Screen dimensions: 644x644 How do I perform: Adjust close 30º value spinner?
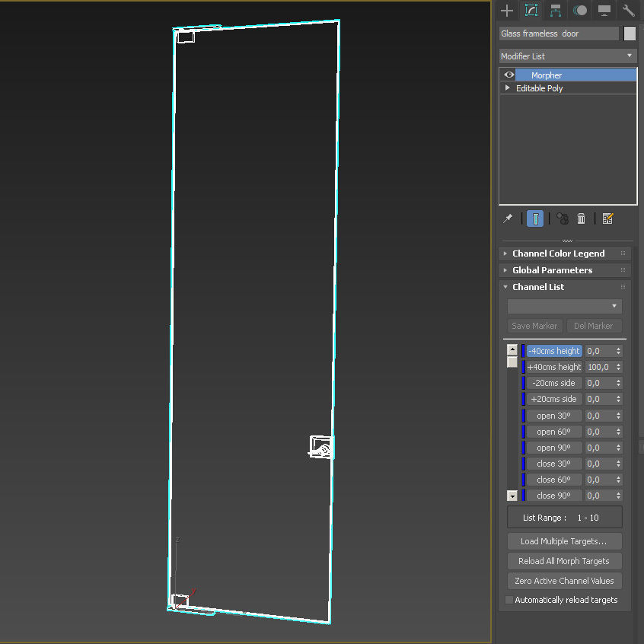(618, 464)
